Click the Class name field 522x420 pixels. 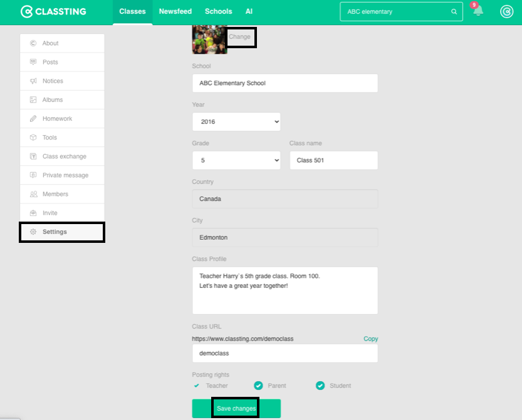click(x=333, y=160)
